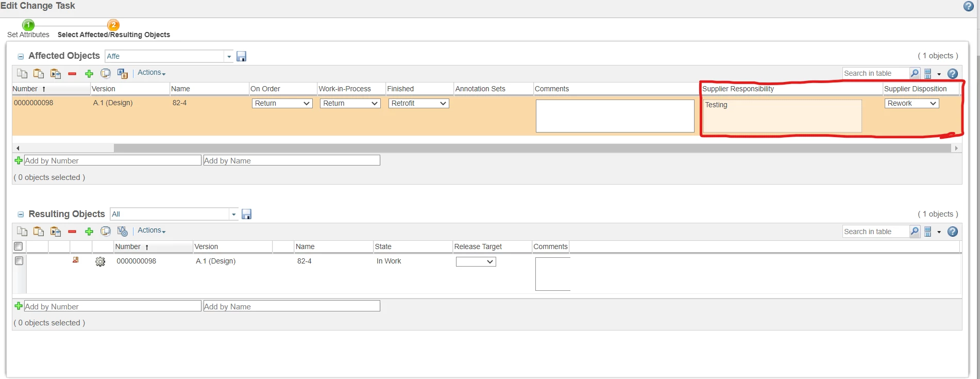Click Paste icon in Resulting Objects toolbar
The width and height of the screenshot is (980, 379).
[x=39, y=232]
